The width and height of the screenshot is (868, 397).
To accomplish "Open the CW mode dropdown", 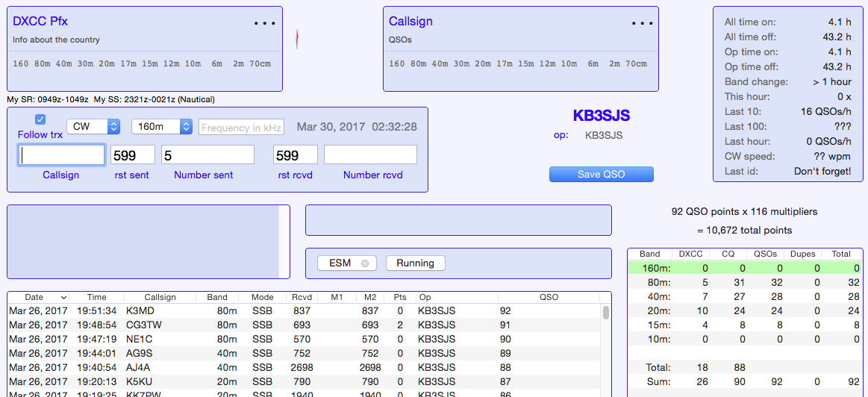I will pos(93,127).
